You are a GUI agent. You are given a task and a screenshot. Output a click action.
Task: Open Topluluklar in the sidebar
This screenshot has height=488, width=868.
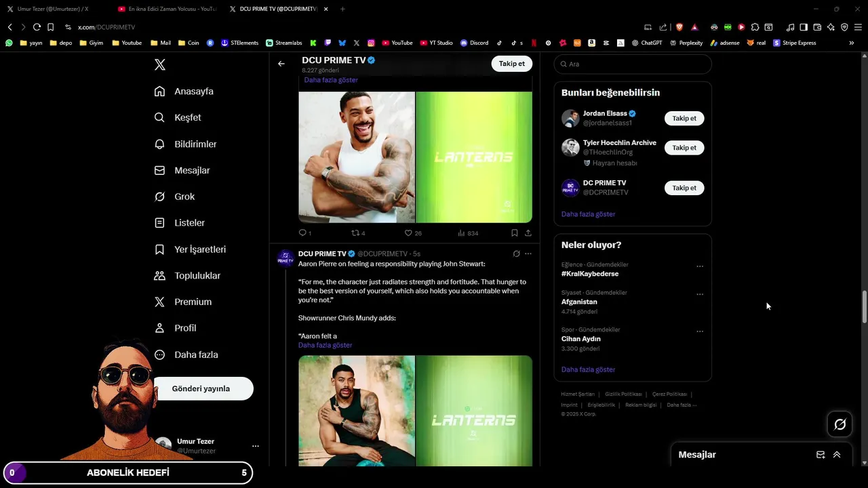click(x=188, y=276)
